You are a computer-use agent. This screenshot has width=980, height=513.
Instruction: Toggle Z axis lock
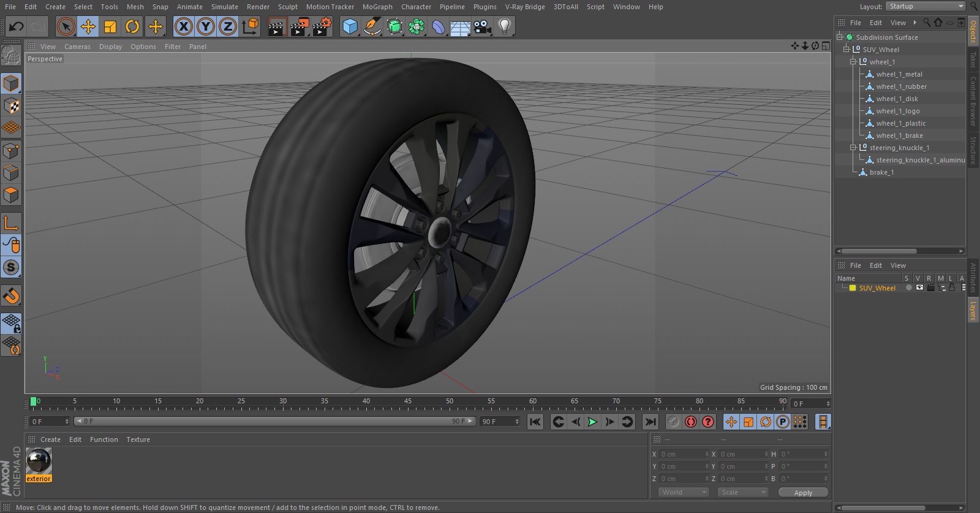228,26
